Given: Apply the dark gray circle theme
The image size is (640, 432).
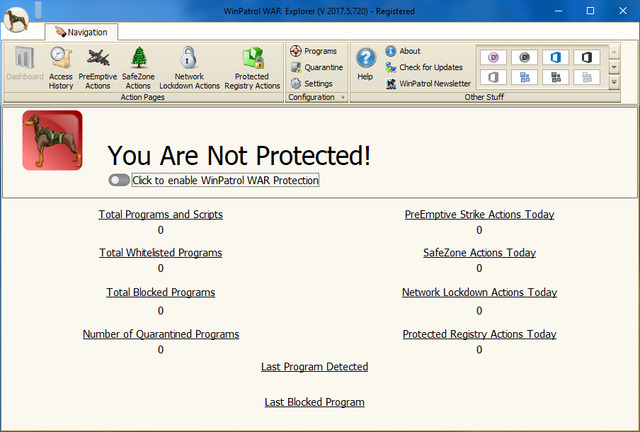Looking at the screenshot, I should click(524, 58).
